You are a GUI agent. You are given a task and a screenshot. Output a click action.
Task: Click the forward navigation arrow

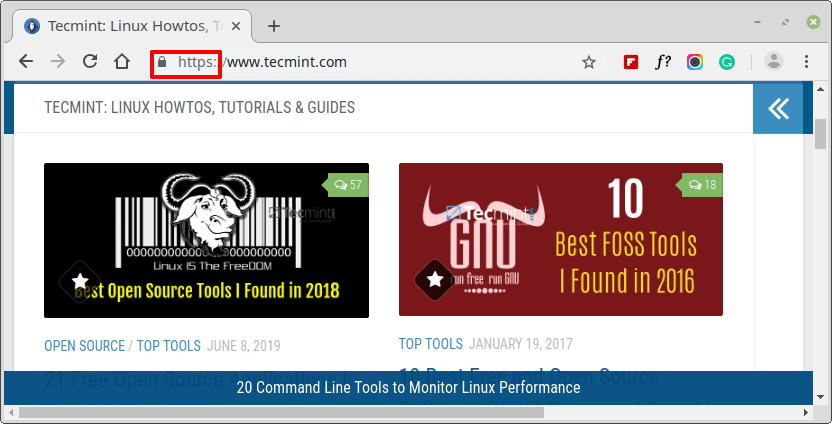pyautogui.click(x=58, y=62)
